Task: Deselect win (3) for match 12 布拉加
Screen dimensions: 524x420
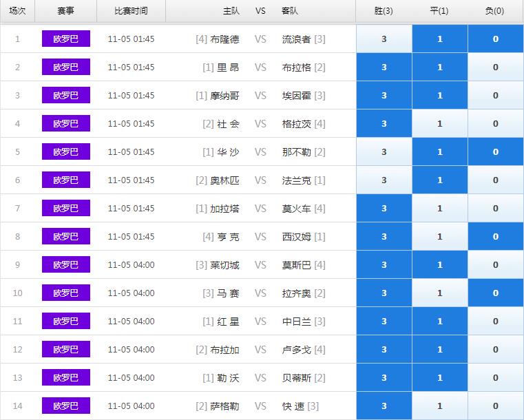Action: (x=384, y=350)
